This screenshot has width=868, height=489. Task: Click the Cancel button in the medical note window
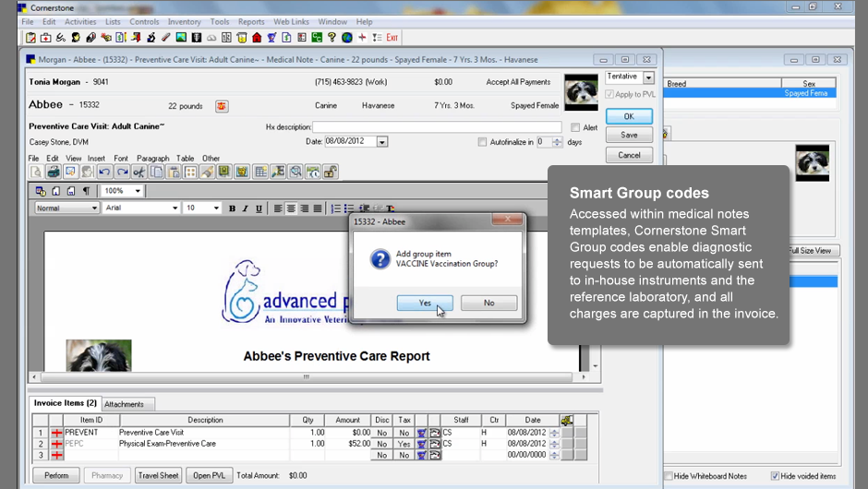tap(629, 155)
